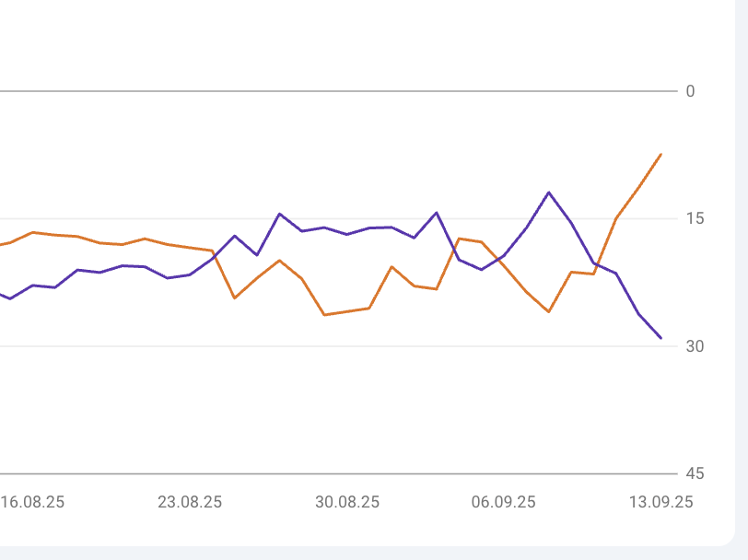Viewport: 748px width, 560px height.
Task: Select the 13.09.25 date label
Action: [x=660, y=502]
